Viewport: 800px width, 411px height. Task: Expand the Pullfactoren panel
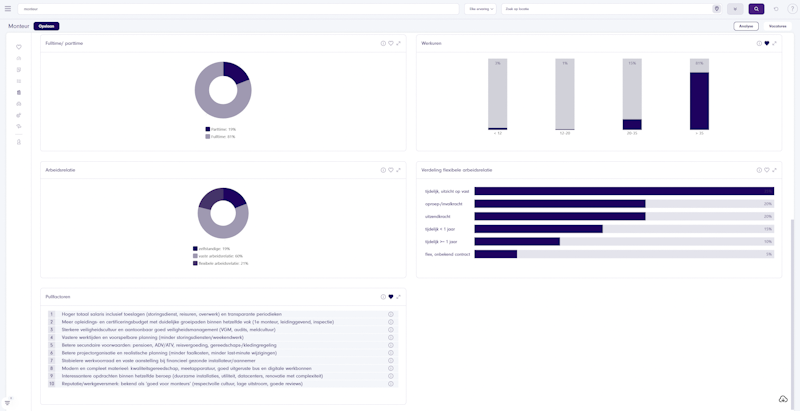(398, 297)
